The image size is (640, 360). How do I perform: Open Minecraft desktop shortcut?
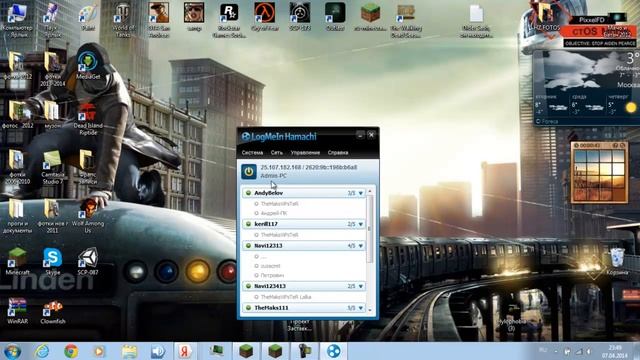[18, 262]
